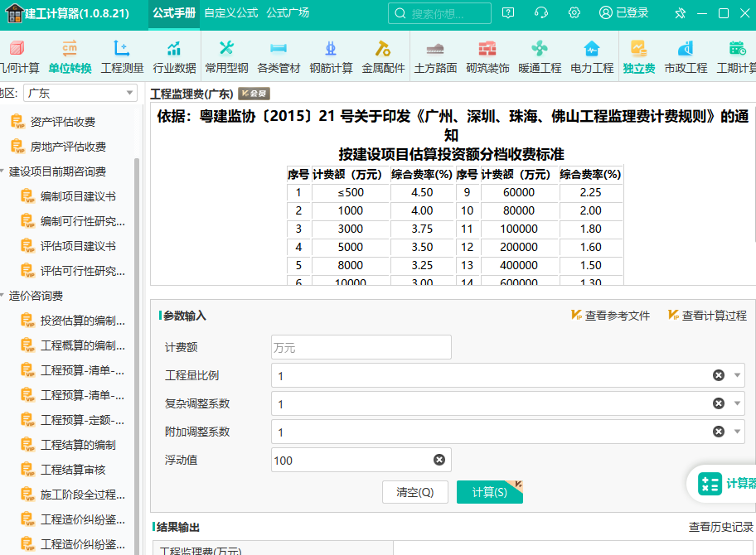
Task: Select 编制可行性研究... in the sidebar
Action: [x=82, y=221]
